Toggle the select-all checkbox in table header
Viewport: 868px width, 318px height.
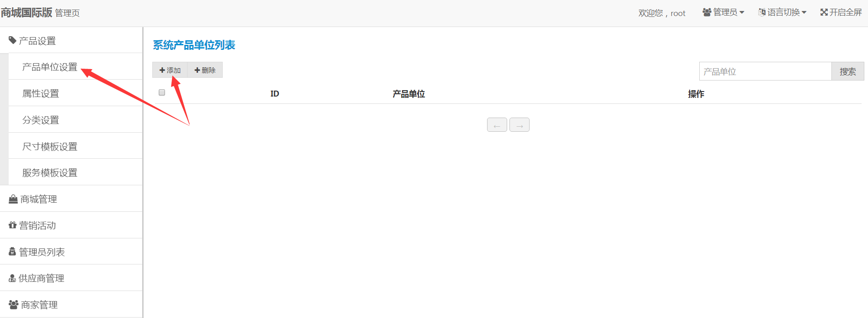point(162,92)
